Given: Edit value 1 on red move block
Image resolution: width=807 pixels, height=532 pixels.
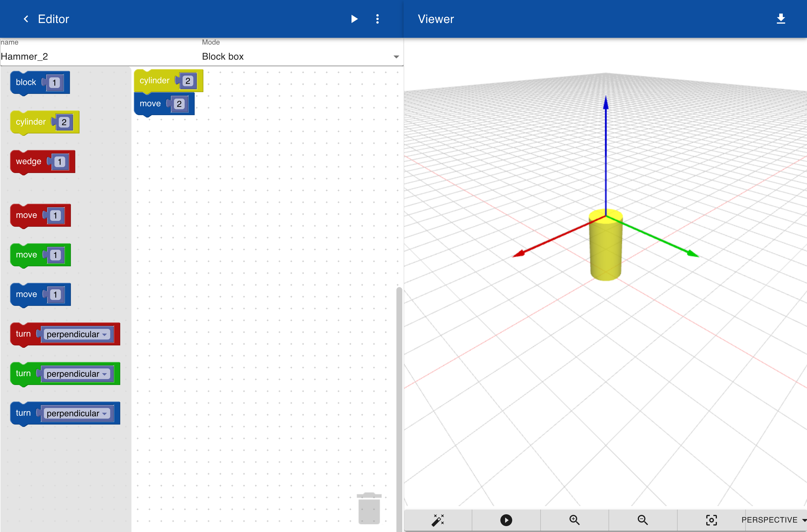Looking at the screenshot, I should 55,216.
